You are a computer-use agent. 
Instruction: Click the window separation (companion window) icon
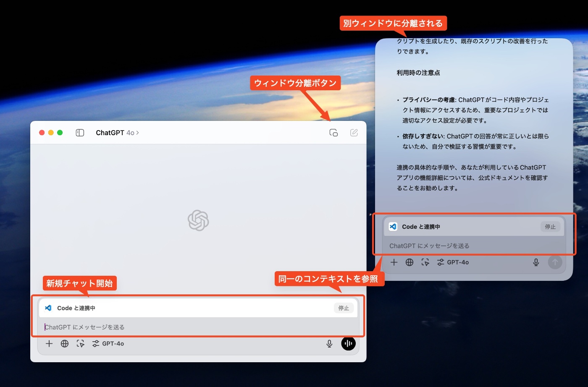pyautogui.click(x=333, y=133)
